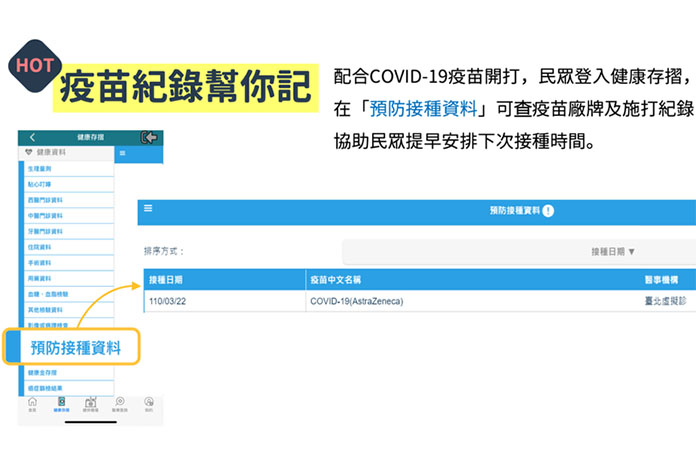The width and height of the screenshot is (696, 464).
Task: Tap the medical kit icon in bottom navigation
Action: point(90,404)
